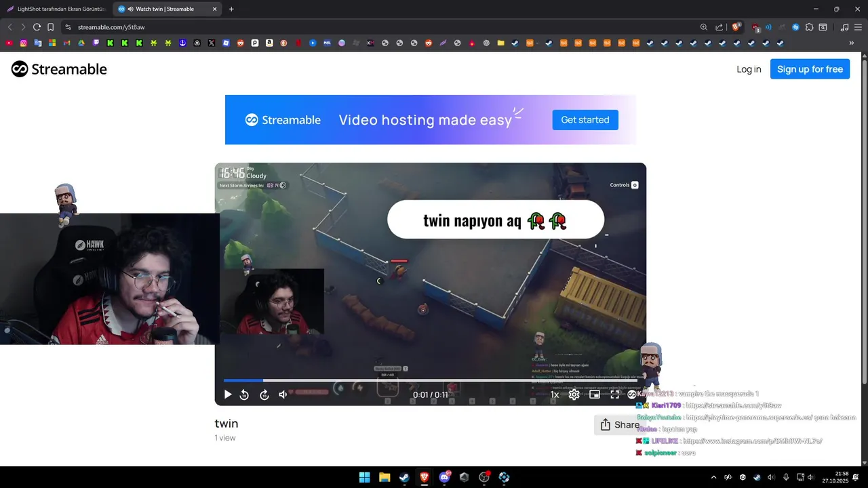Open the Shazam extension
Screen dimensions: 868x488
coord(795,27)
